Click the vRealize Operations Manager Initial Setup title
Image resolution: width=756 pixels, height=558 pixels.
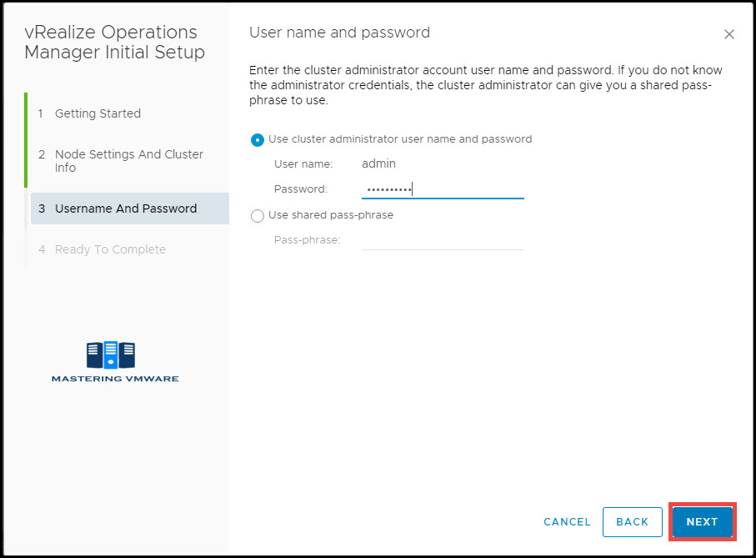pyautogui.click(x=115, y=42)
